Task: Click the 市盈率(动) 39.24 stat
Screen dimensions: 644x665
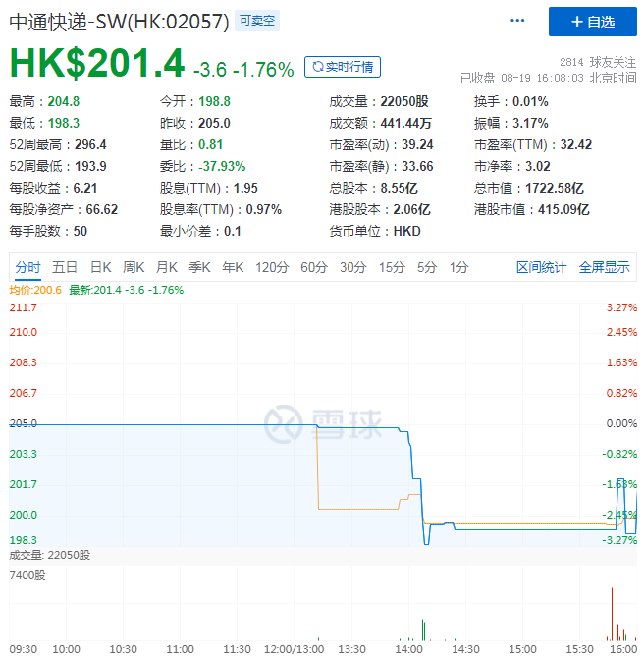Action: click(382, 145)
